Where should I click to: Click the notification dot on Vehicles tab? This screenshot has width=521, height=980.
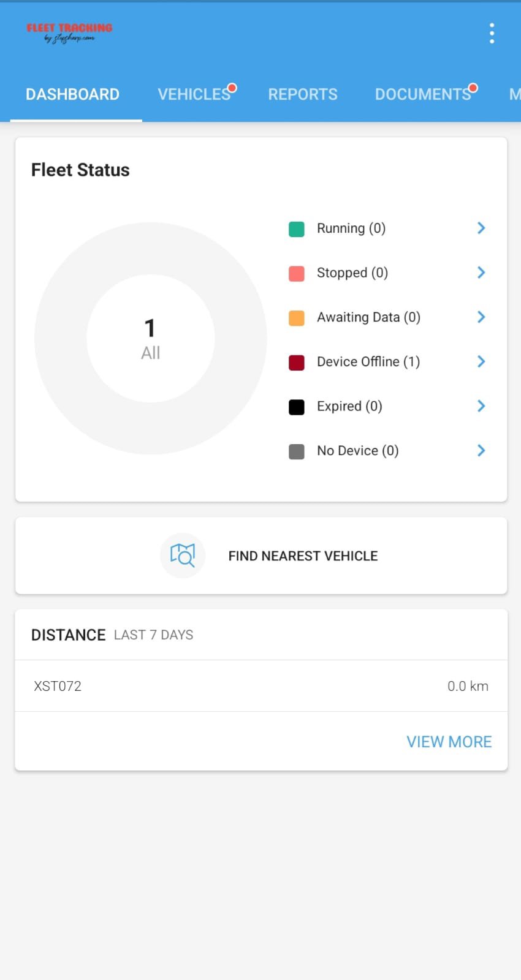click(232, 87)
